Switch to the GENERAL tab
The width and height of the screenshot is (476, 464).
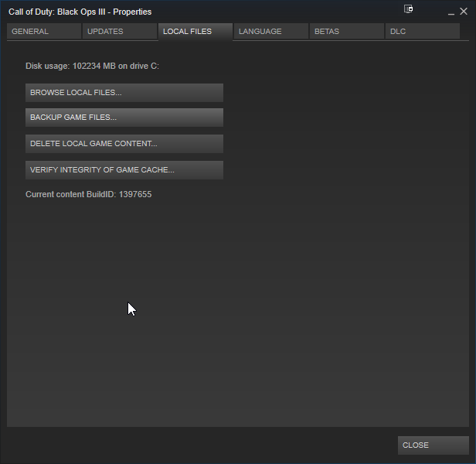tap(44, 32)
